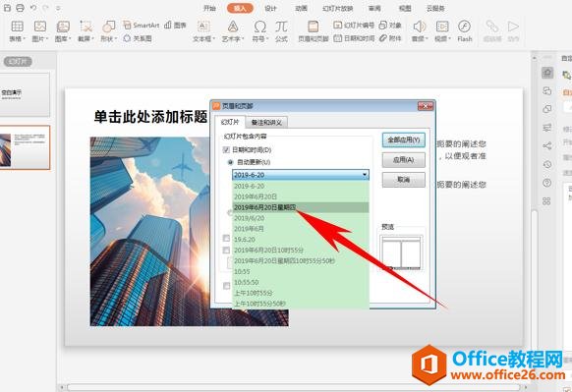
Task: Click the slide area vertical scrollbar
Action: [x=534, y=219]
